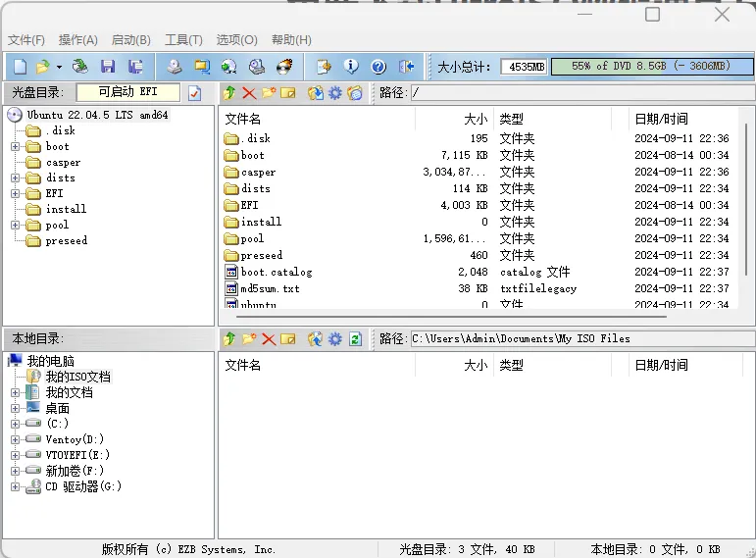The height and width of the screenshot is (558, 756).
Task: Click the Exit door icon
Action: coord(407,67)
